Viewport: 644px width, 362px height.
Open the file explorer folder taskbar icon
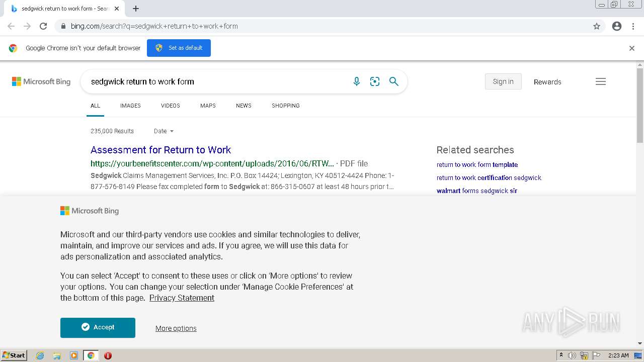[57, 355]
